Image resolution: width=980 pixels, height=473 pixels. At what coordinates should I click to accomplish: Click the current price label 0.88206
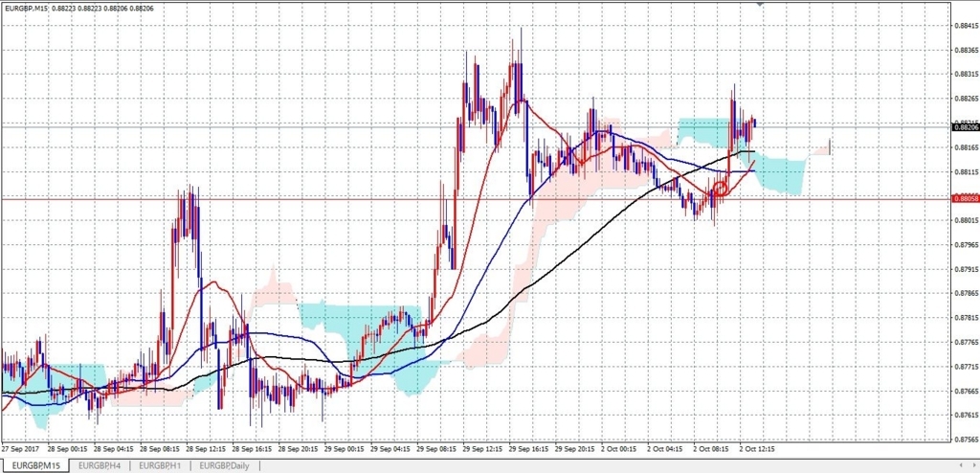[964, 127]
